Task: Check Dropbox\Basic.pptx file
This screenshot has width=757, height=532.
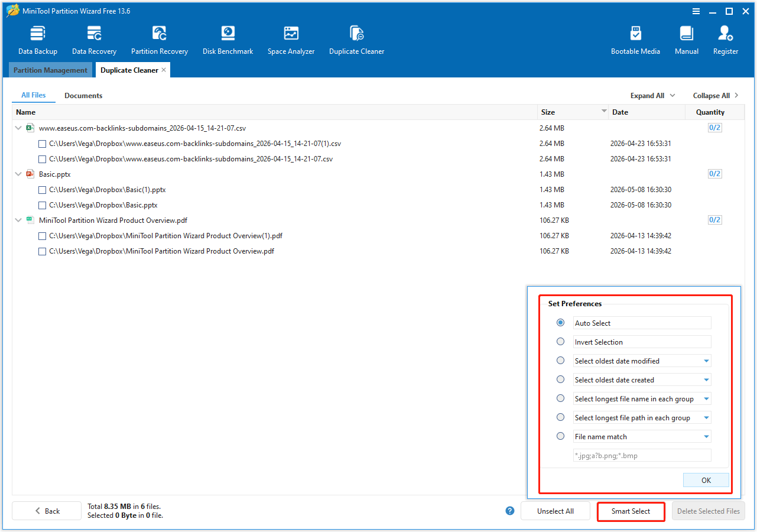Action: pyautogui.click(x=42, y=205)
